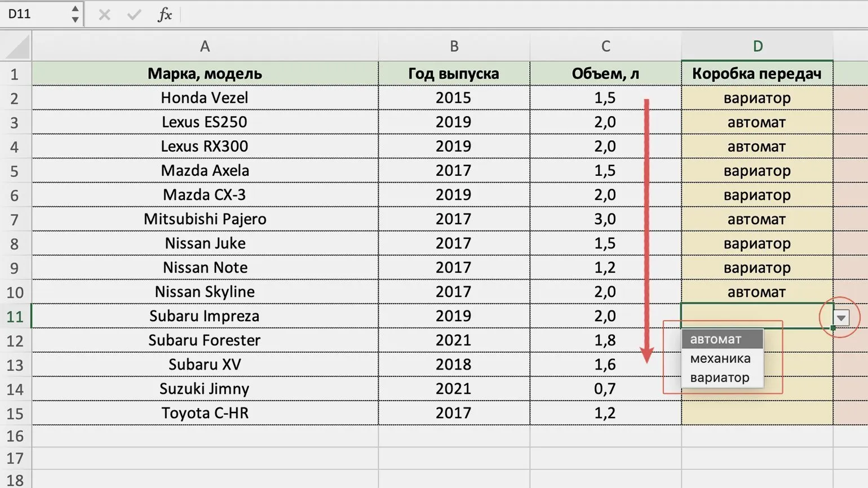Select column B header
868x488 pixels.
[454, 46]
